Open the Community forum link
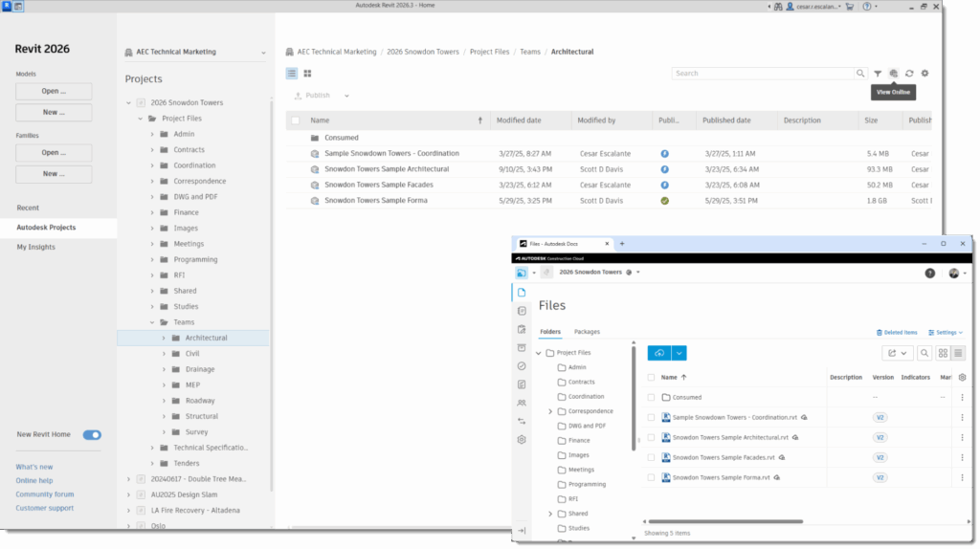This screenshot has height=549, width=980. point(45,494)
